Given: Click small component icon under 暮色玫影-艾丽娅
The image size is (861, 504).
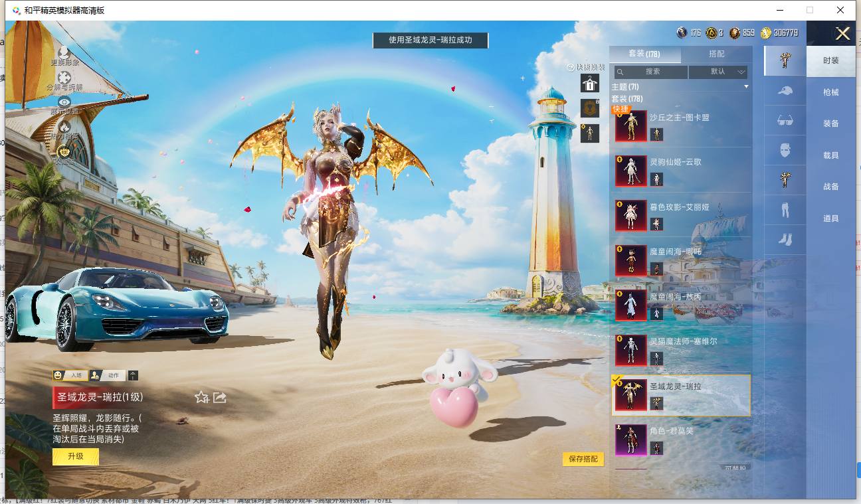Looking at the screenshot, I should pos(656,224).
